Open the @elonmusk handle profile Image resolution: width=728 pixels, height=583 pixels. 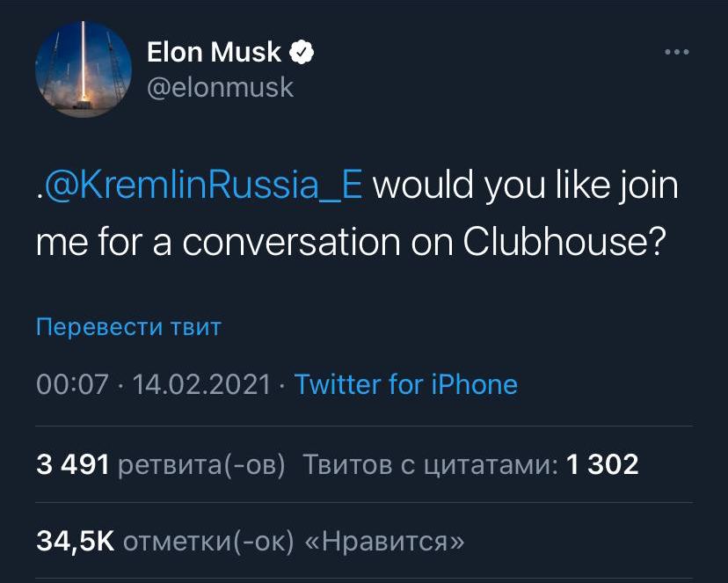tap(220, 88)
